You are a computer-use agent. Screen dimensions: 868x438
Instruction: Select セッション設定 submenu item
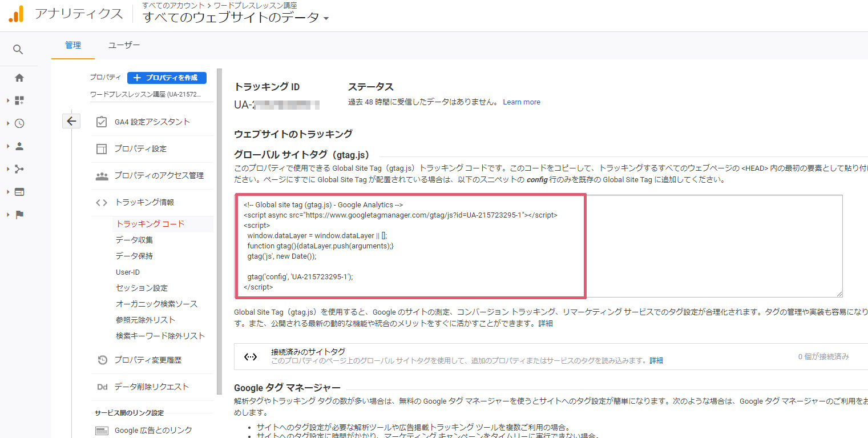click(142, 288)
